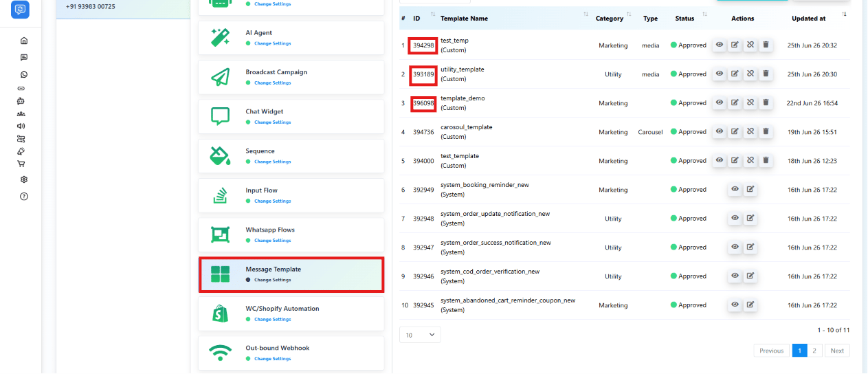The height and width of the screenshot is (374, 868).
Task: View system_order_update_notification_new via eye icon
Action: pos(735,218)
